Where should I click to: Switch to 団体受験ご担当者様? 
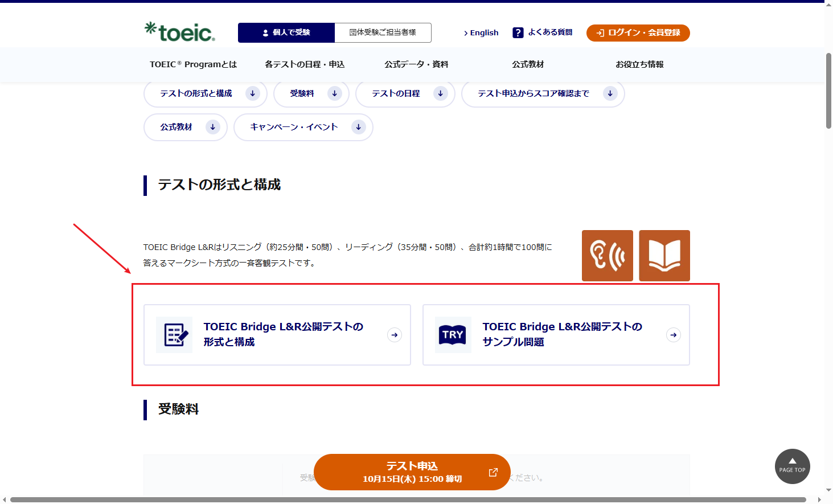tap(383, 32)
